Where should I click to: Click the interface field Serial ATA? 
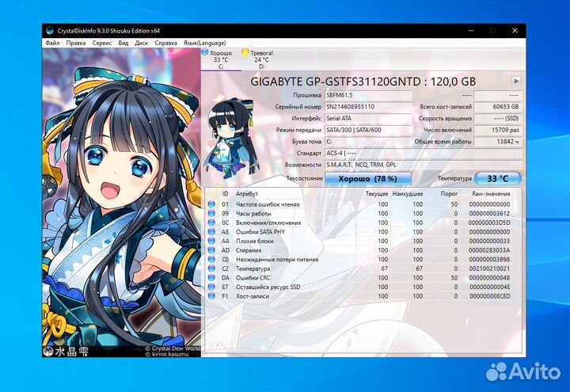(x=368, y=119)
